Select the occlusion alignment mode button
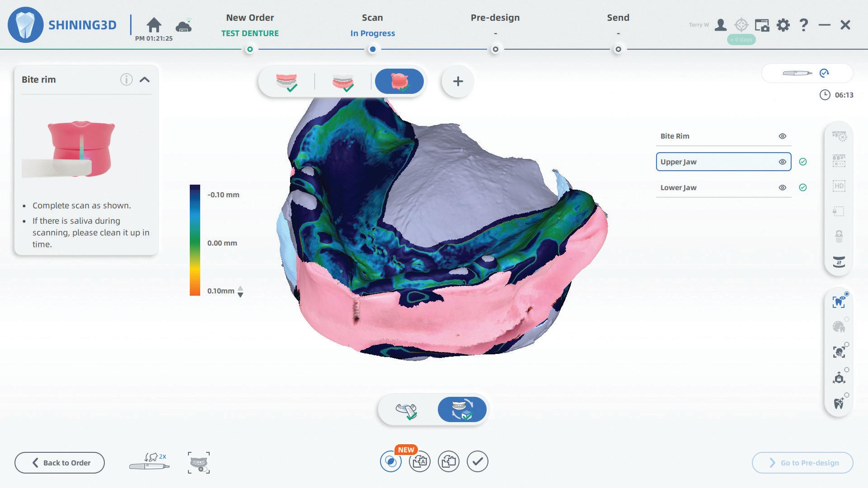 click(x=462, y=409)
